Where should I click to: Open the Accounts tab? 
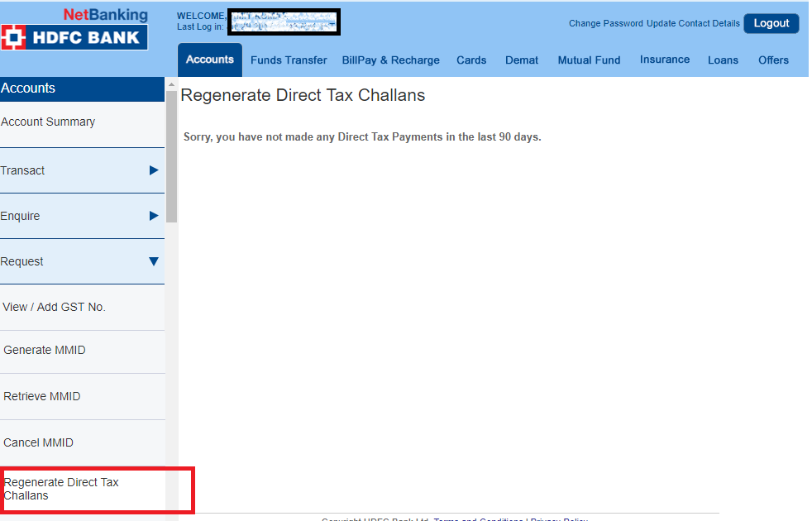pos(210,60)
